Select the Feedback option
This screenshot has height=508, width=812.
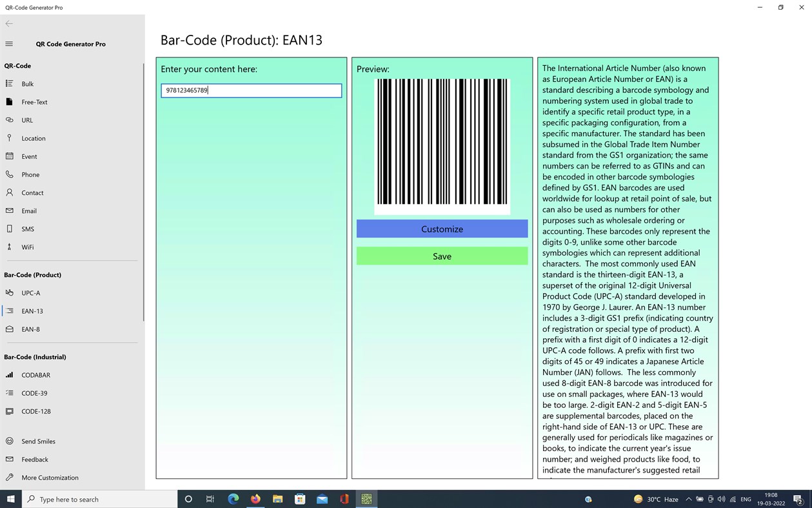(x=34, y=459)
